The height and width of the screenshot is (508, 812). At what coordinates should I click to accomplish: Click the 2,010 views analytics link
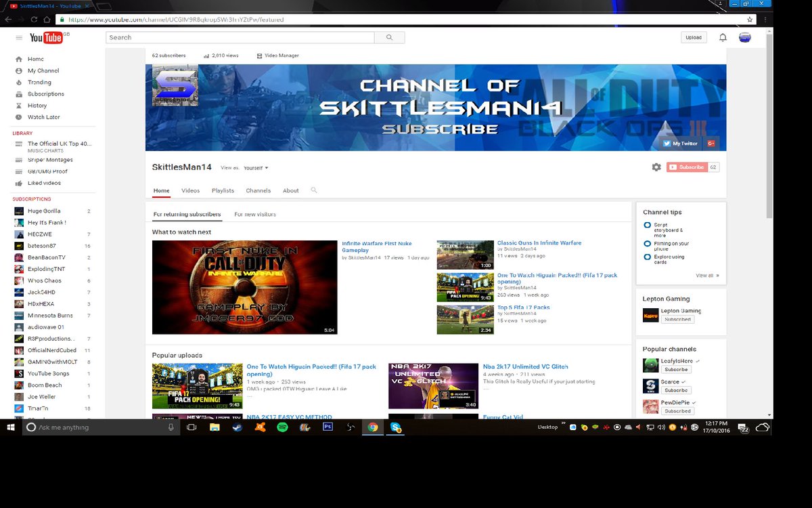(221, 56)
